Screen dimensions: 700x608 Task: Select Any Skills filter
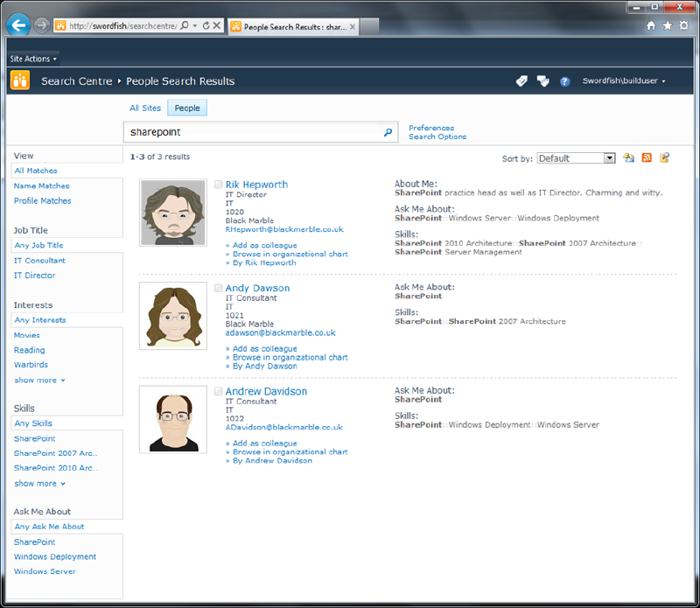(33, 423)
